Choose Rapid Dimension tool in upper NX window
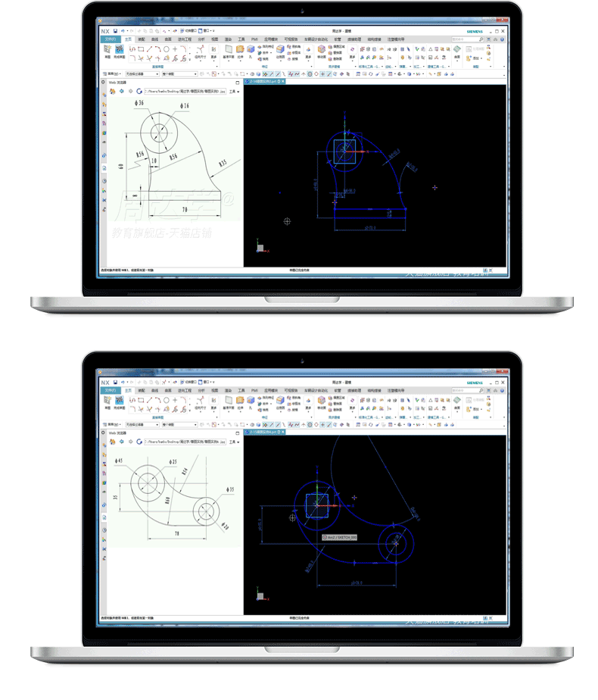This screenshot has width=598, height=700. (x=201, y=52)
